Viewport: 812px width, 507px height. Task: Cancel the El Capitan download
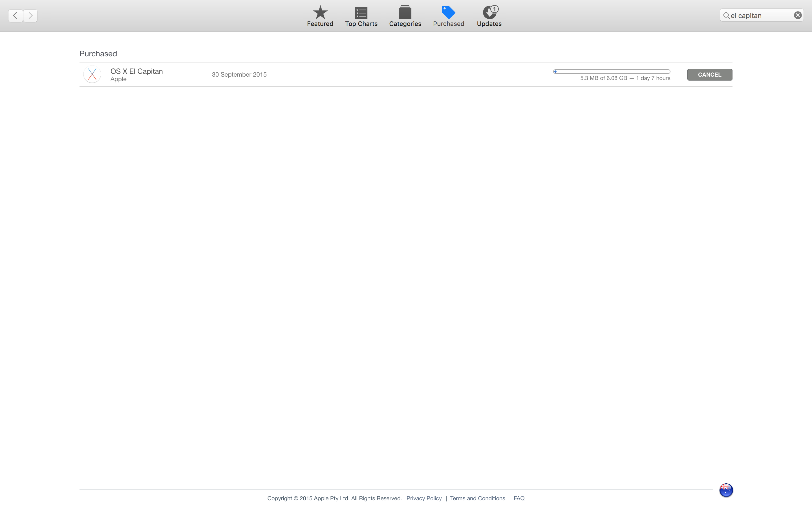pos(709,74)
